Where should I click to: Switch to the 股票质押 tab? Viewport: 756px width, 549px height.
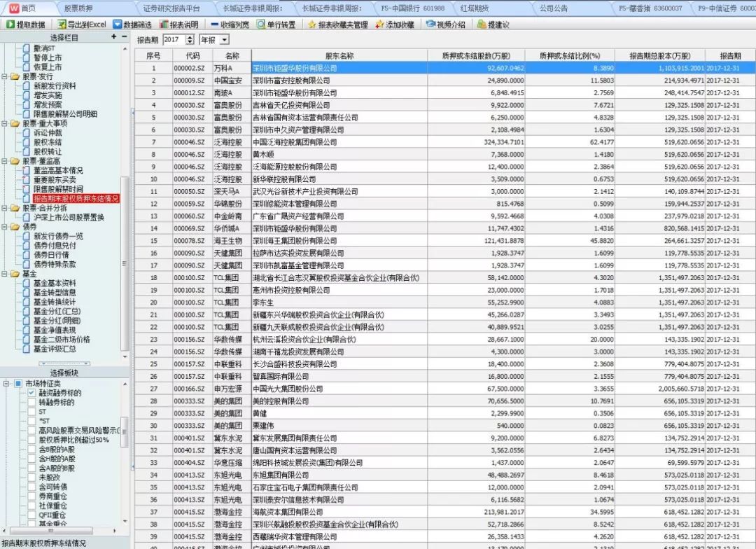click(x=78, y=8)
